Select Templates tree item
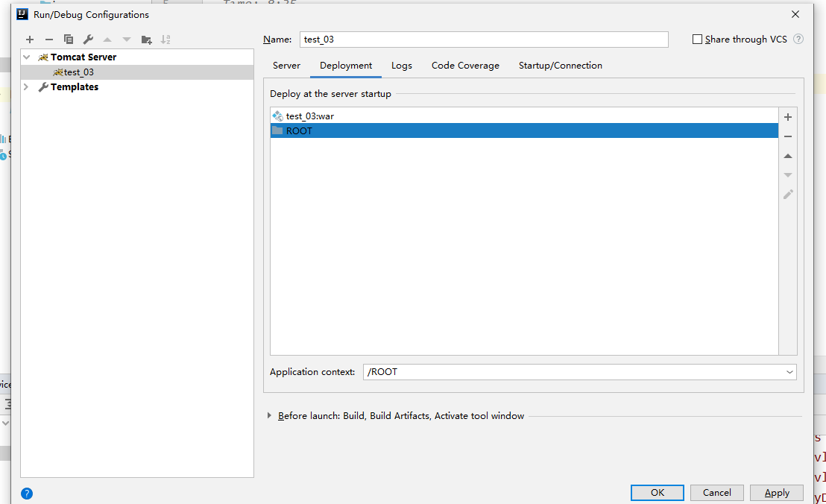Viewport: 826px width, 504px height. click(137, 87)
